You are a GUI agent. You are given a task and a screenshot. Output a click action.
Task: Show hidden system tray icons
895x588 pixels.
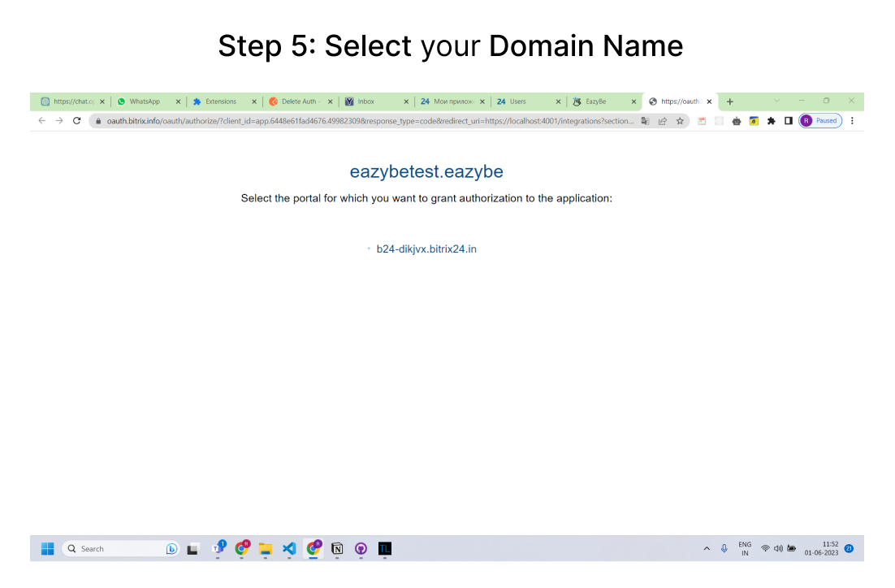point(707,548)
